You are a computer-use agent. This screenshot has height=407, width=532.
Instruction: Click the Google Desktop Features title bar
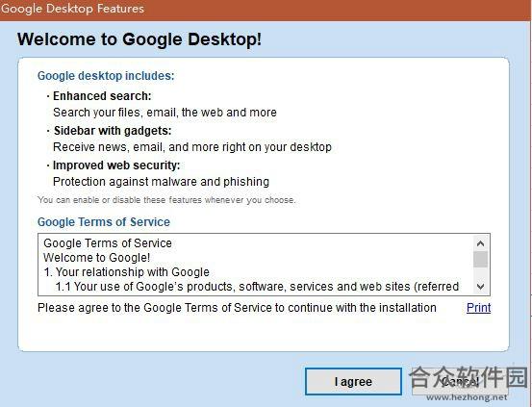(x=266, y=10)
